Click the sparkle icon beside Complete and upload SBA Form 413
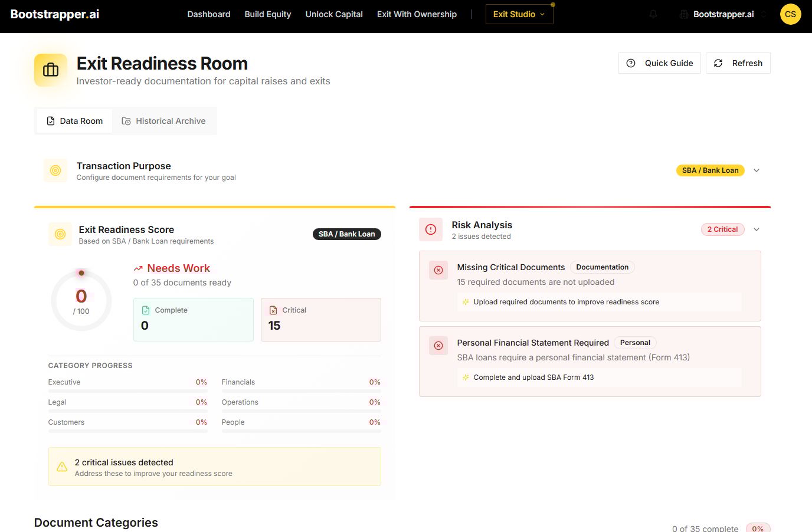Image resolution: width=812 pixels, height=532 pixels. click(x=466, y=377)
